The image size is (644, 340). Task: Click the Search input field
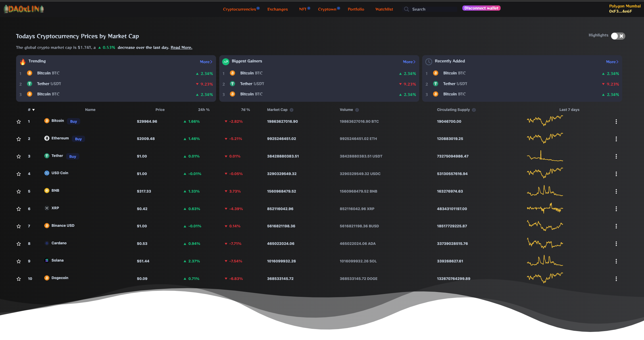point(434,9)
